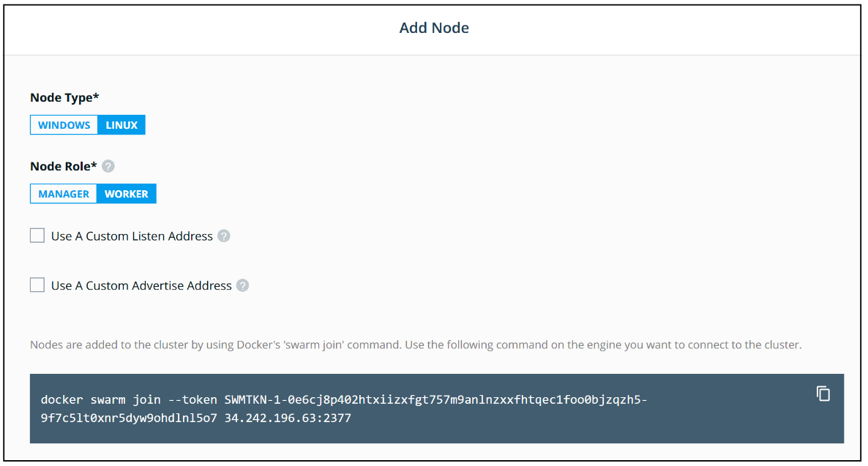
Task: Tick the custom advertise address checkbox
Action: pyautogui.click(x=37, y=285)
